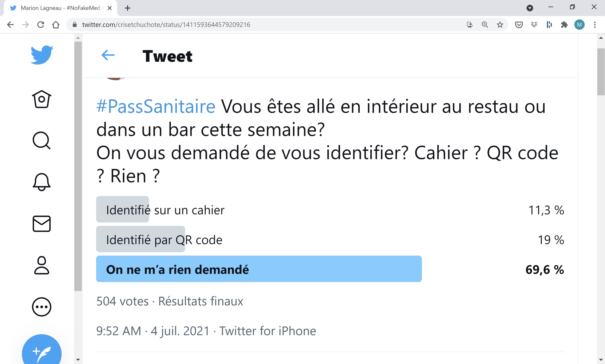Compose a new tweet
Viewport: 605px width, 364px height.
42,351
